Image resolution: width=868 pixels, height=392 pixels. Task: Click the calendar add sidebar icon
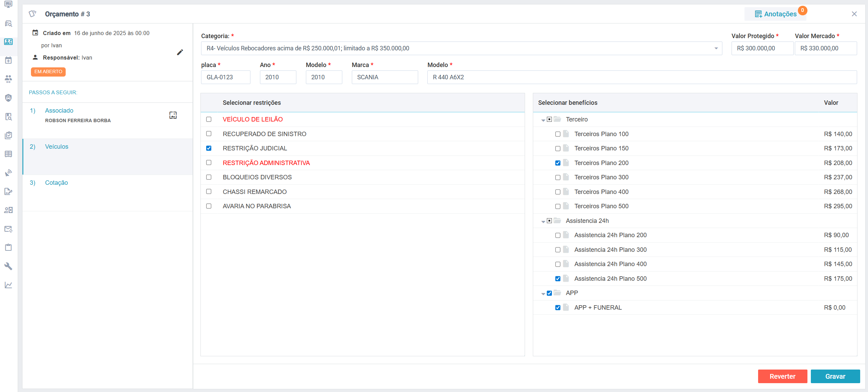click(9, 61)
